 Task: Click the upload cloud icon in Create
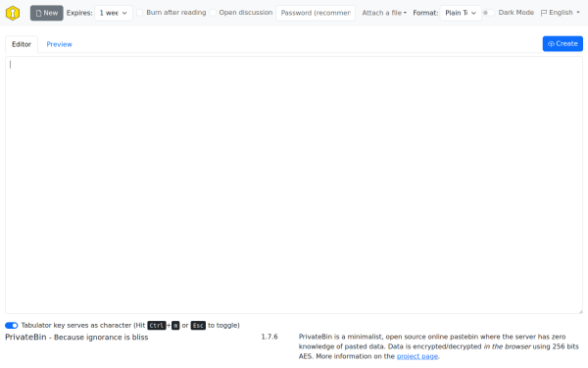tap(551, 44)
